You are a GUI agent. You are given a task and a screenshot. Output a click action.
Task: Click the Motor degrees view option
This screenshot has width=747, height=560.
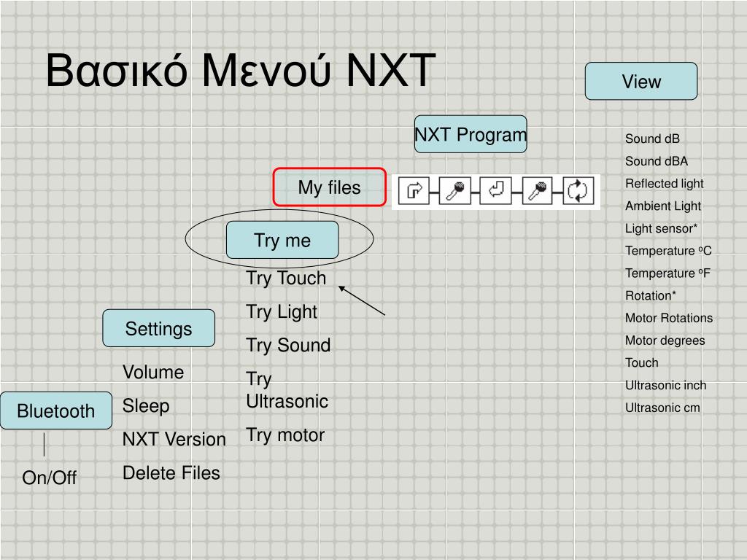tap(665, 341)
